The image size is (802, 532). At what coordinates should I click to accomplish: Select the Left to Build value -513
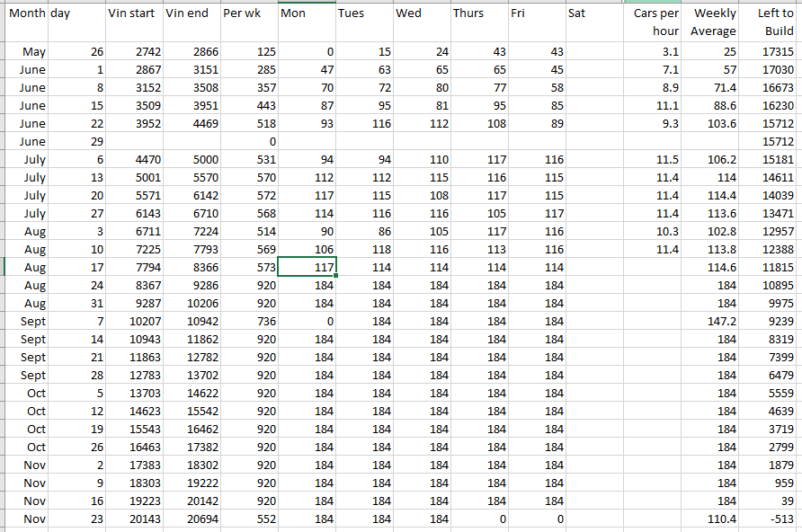tap(769, 519)
